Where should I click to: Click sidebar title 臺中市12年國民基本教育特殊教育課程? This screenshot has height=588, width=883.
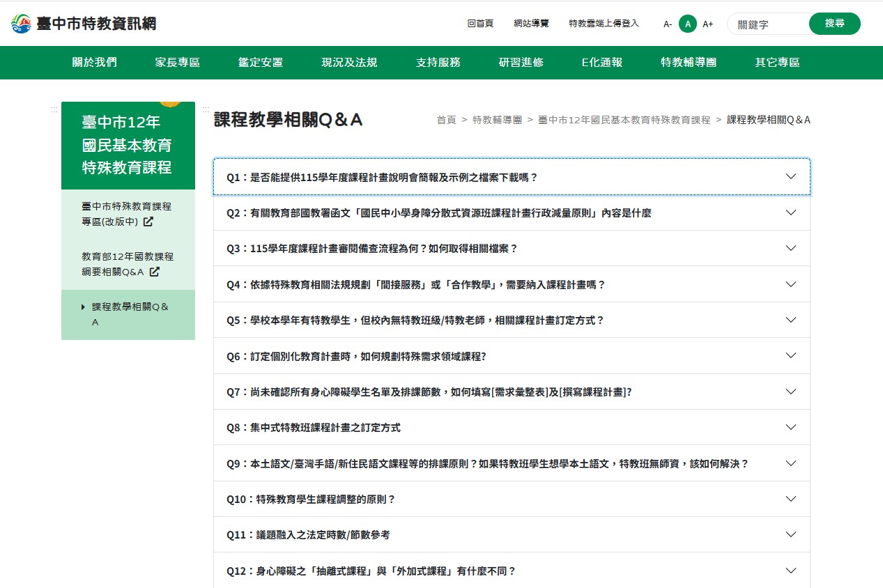128,146
